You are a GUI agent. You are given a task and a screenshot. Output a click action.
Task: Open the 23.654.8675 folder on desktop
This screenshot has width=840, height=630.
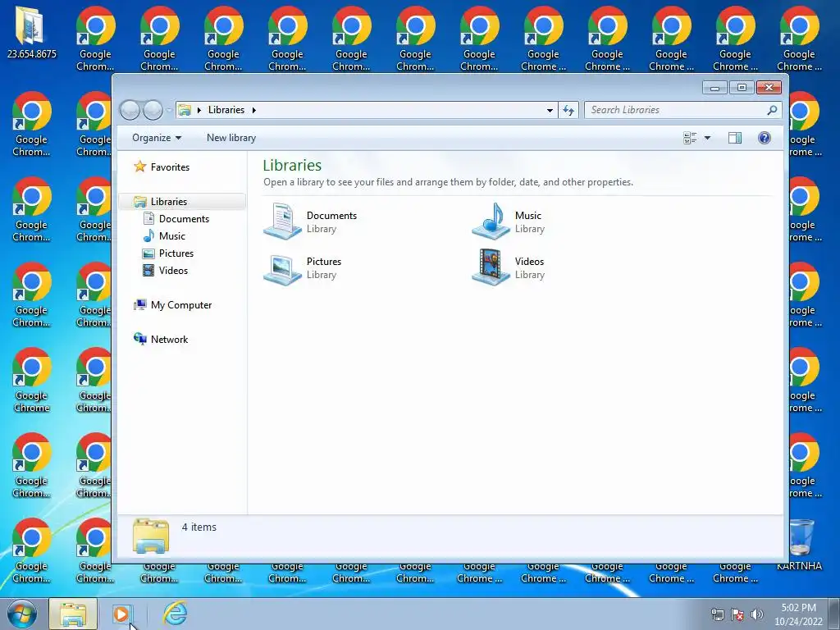(32, 32)
